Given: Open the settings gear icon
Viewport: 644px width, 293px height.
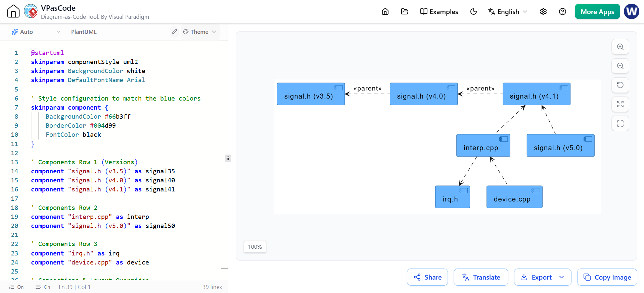Looking at the screenshot, I should [x=543, y=12].
